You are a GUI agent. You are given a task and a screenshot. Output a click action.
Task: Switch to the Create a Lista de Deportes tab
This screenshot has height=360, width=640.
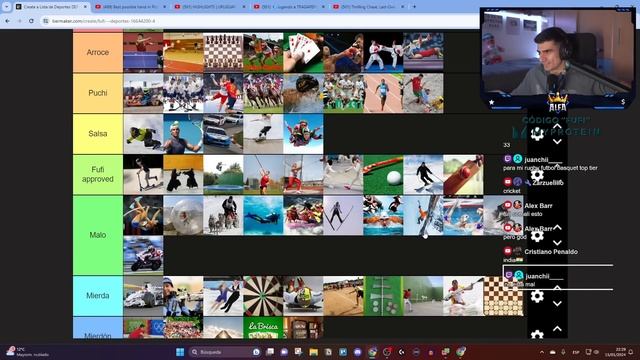point(51,7)
